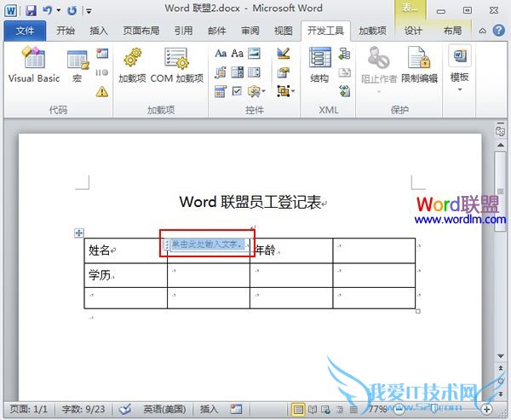
Task: Open 阻止作者 (Block Authors) dropdown
Action: point(379,69)
